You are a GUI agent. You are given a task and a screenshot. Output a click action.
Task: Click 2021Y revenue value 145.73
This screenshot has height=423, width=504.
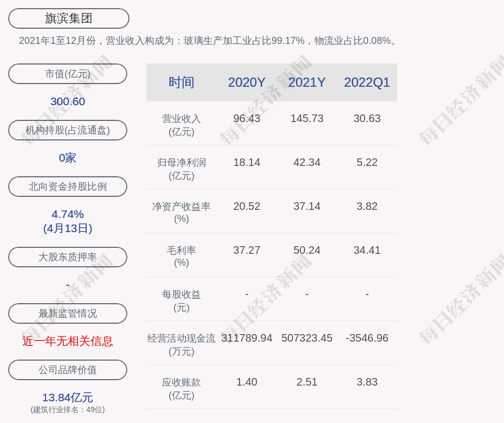tap(307, 118)
